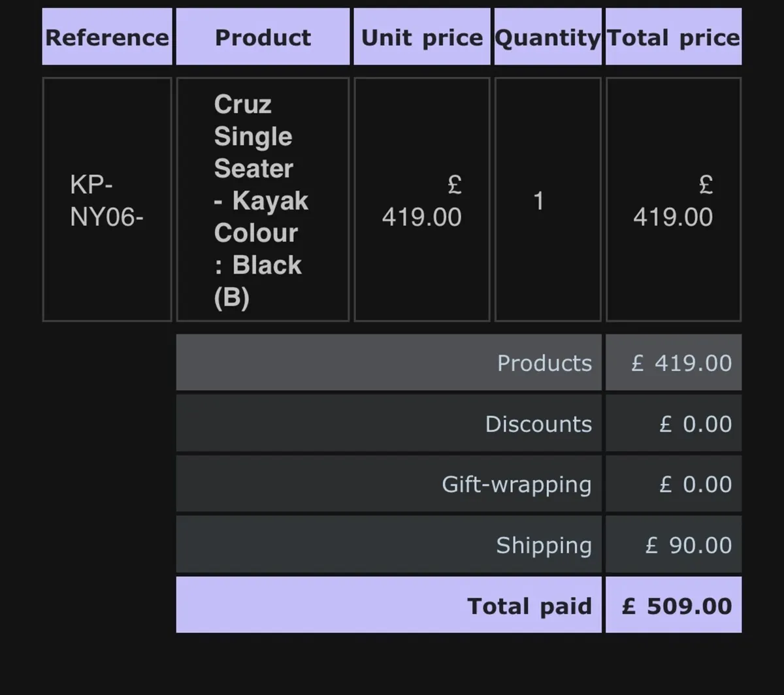Select the item total price £419.00 cell
The width and height of the screenshot is (784, 695).
[x=674, y=200]
